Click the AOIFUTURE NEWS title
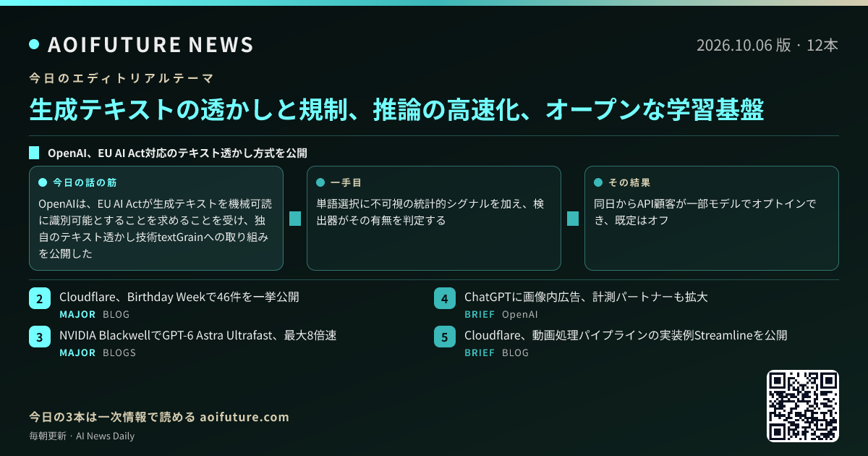The height and width of the screenshot is (456, 868). pos(150,45)
